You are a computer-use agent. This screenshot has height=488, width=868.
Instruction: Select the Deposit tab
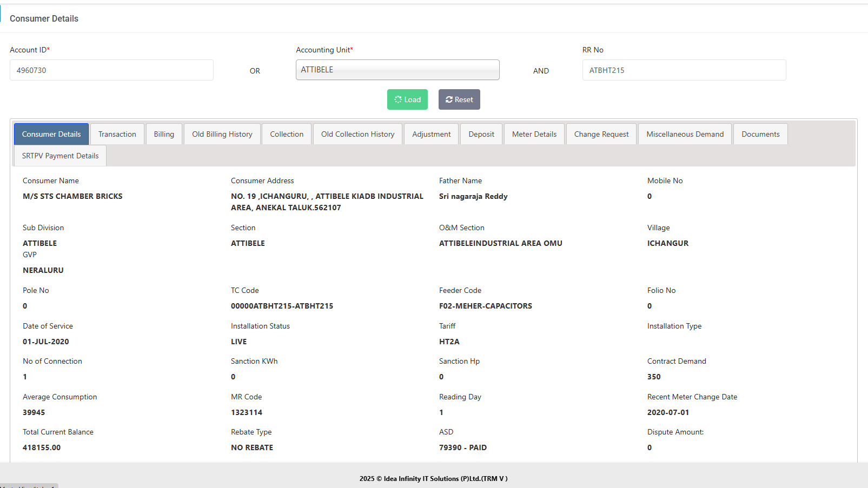481,134
